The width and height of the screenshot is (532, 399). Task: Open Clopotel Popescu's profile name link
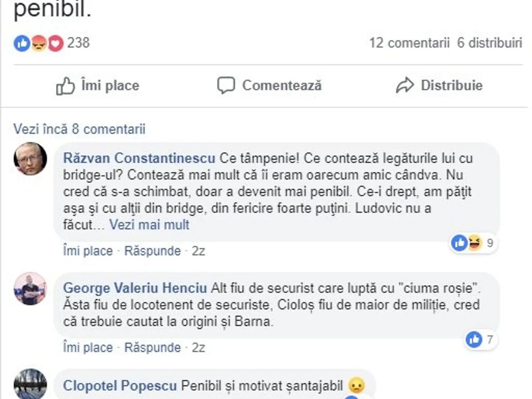120,386
